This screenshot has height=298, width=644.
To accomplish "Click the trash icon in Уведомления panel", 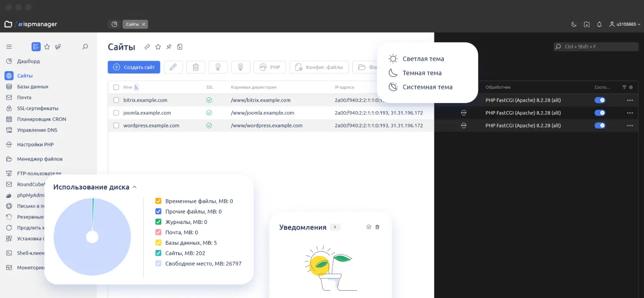I will (377, 227).
